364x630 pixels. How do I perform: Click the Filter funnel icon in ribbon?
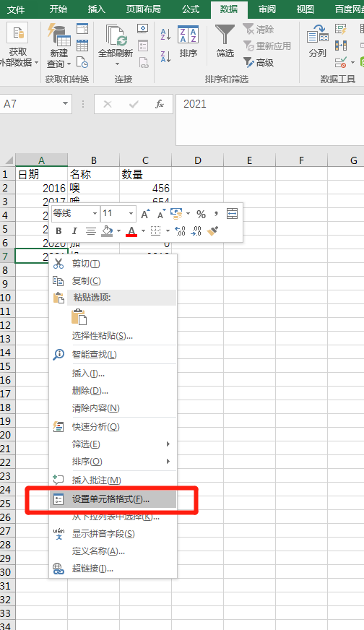[225, 35]
